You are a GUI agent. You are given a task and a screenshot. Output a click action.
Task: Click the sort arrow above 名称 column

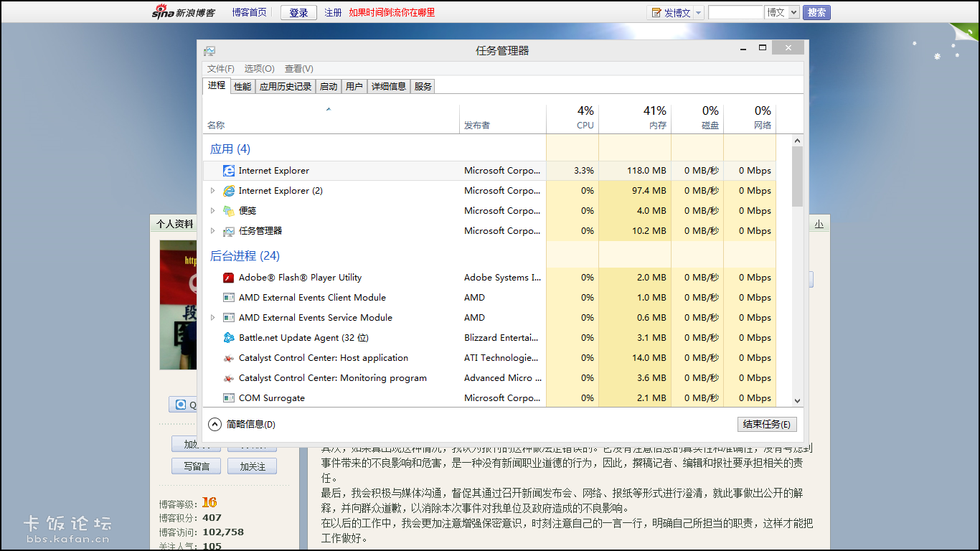329,110
